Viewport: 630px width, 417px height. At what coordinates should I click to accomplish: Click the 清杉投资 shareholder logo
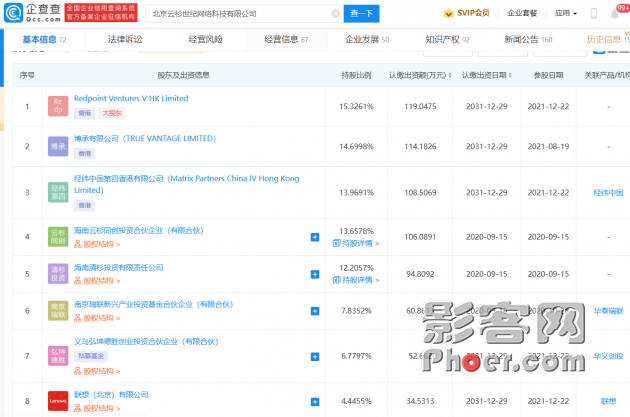pyautogui.click(x=58, y=274)
